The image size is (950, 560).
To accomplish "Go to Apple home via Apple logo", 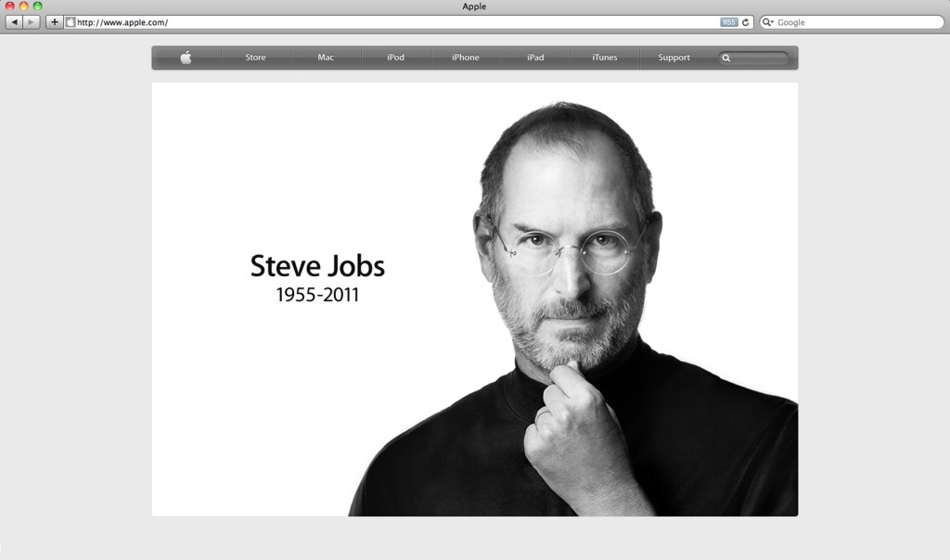I will (186, 57).
